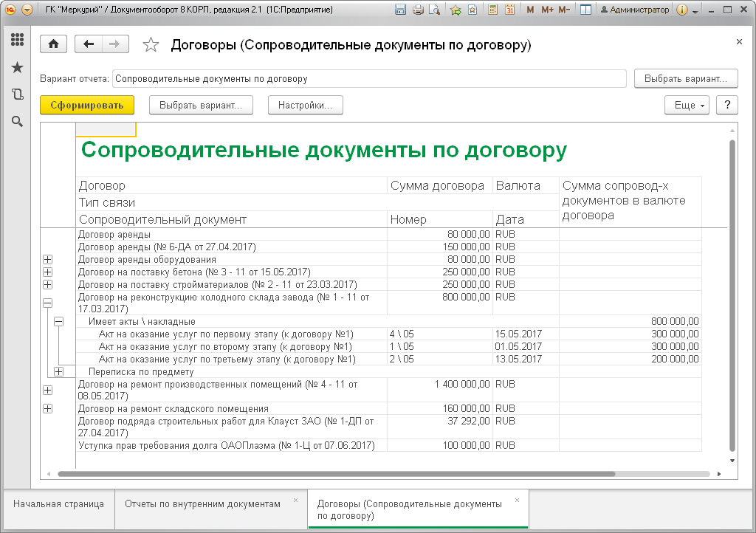The height and width of the screenshot is (533, 756).
Task: Open the main menu round arrow button
Action: click(27, 10)
